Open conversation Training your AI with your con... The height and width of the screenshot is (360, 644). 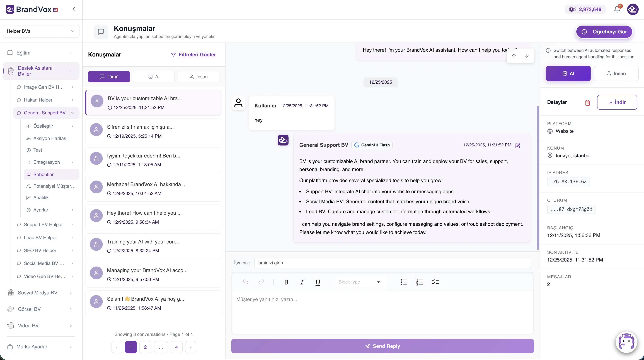pyautogui.click(x=154, y=246)
